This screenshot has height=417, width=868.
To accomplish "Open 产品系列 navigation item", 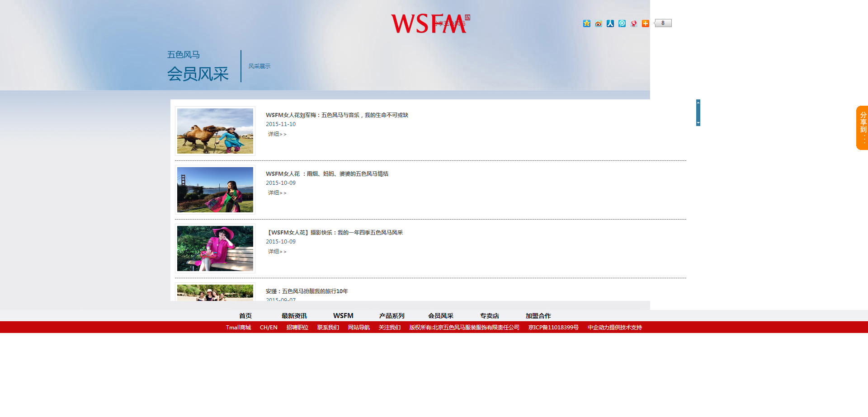I will tap(392, 316).
